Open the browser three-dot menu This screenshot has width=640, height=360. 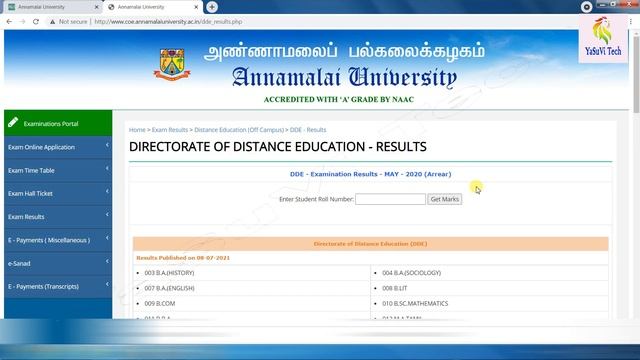point(631,22)
